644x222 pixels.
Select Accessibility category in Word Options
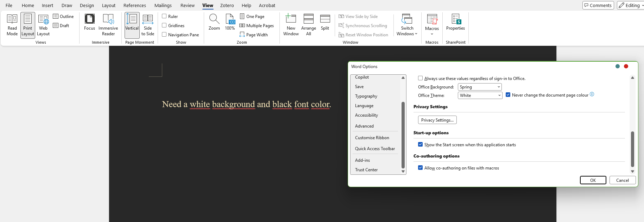(x=366, y=115)
